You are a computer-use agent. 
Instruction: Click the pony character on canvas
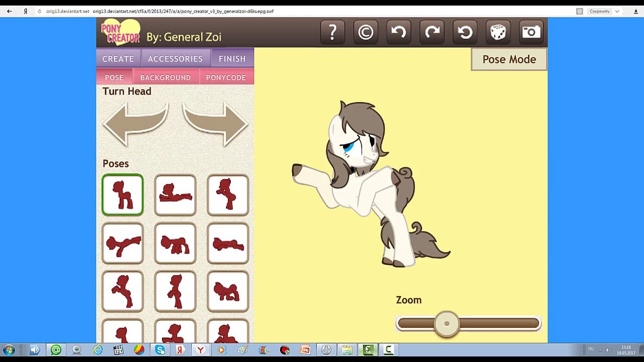tap(370, 184)
